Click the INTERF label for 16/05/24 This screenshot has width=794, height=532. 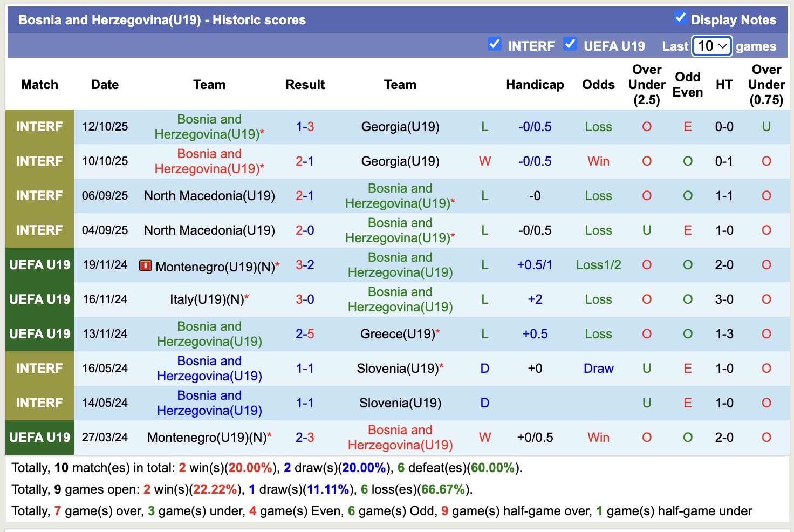tap(40, 369)
